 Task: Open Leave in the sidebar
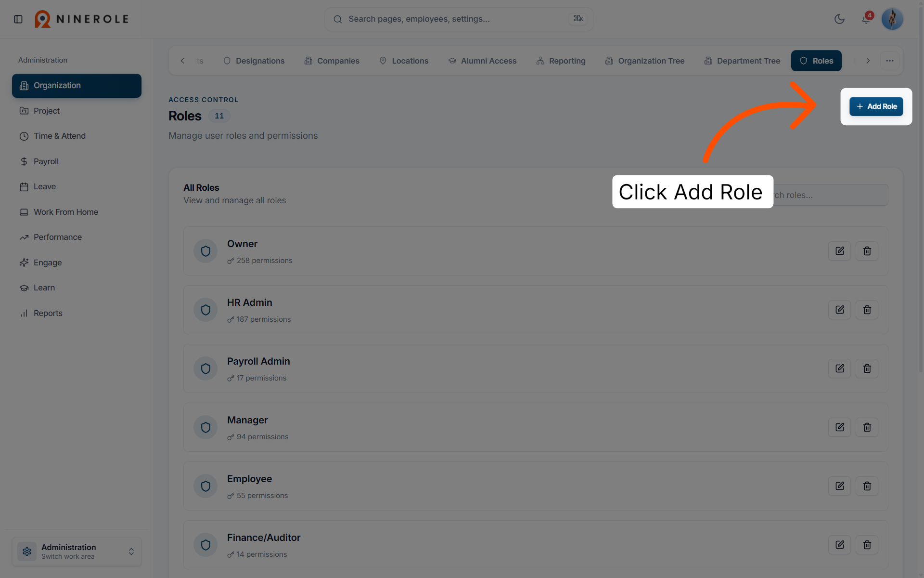pyautogui.click(x=77, y=186)
